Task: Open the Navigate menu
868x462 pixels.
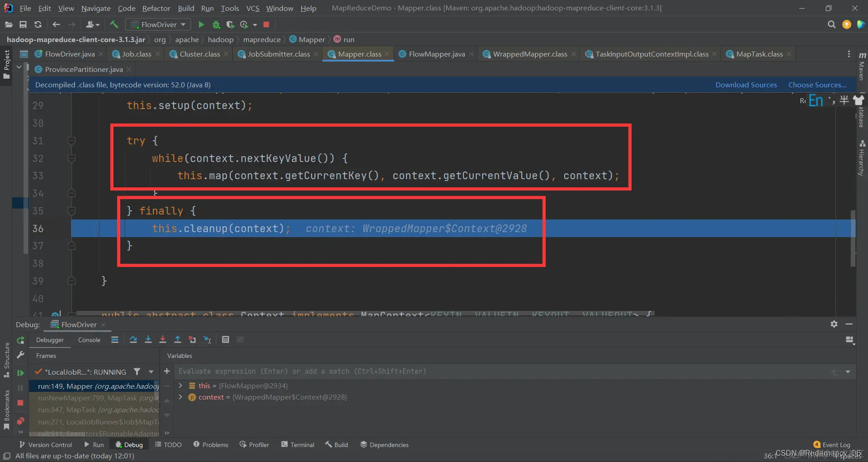Action: pos(96,8)
